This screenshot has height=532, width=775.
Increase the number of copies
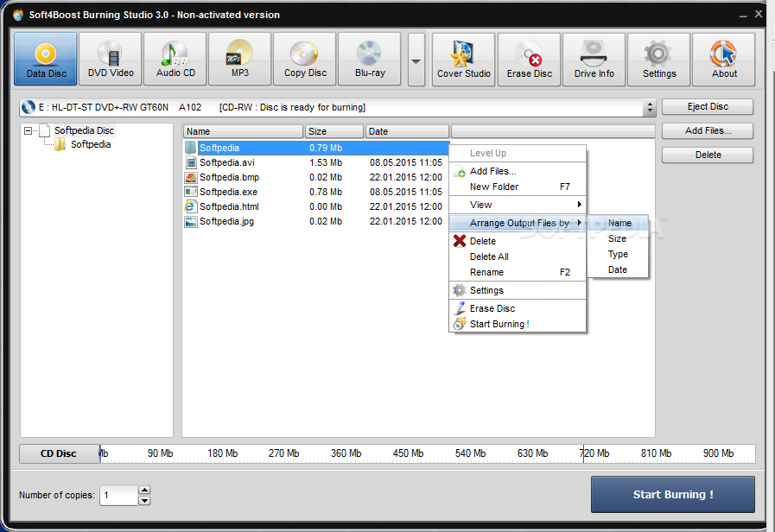pos(144,490)
